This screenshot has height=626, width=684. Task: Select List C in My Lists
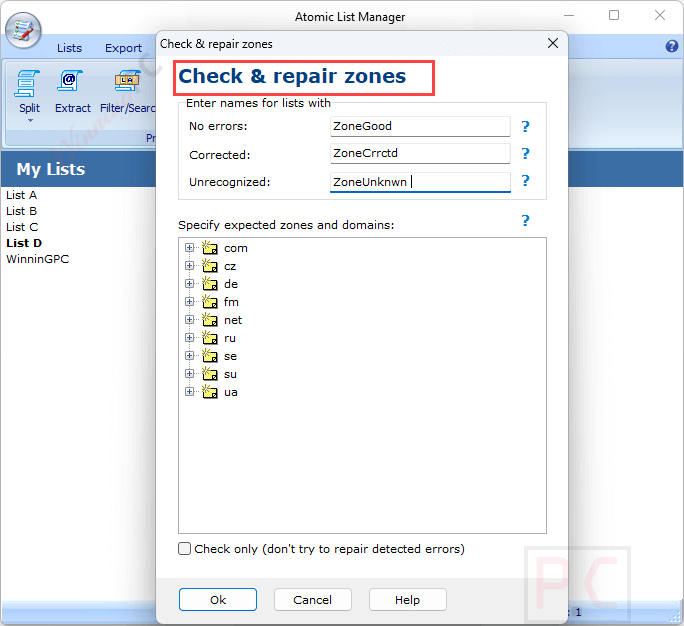[x=22, y=227]
